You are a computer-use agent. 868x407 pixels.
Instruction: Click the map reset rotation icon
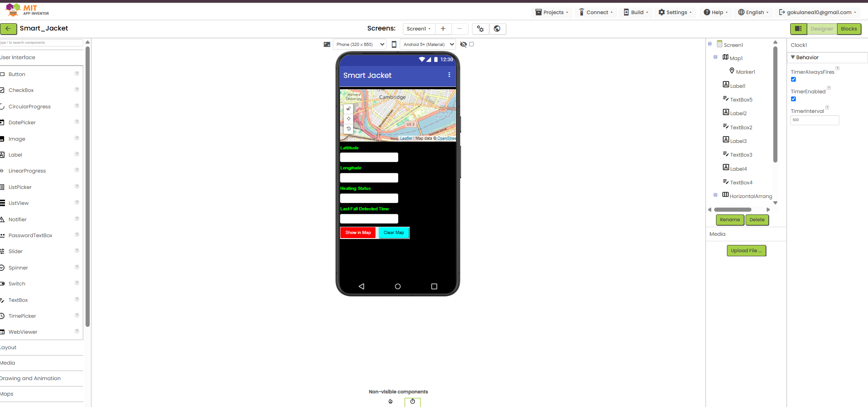349,129
